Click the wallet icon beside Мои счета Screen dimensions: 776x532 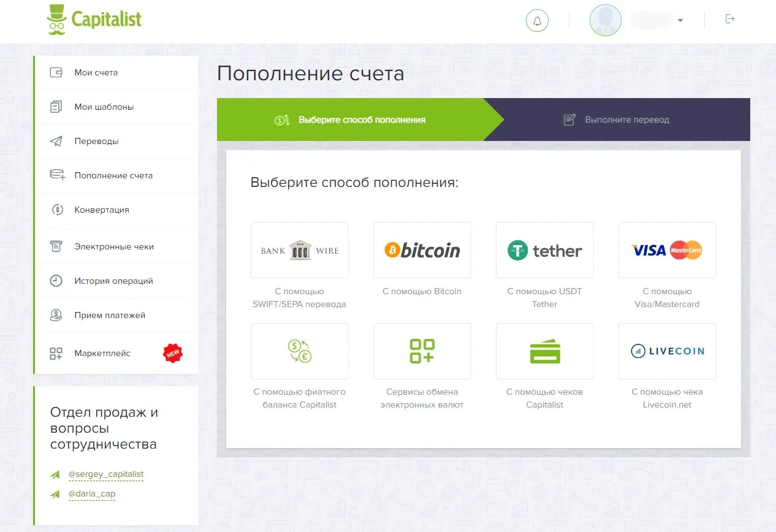pos(56,72)
